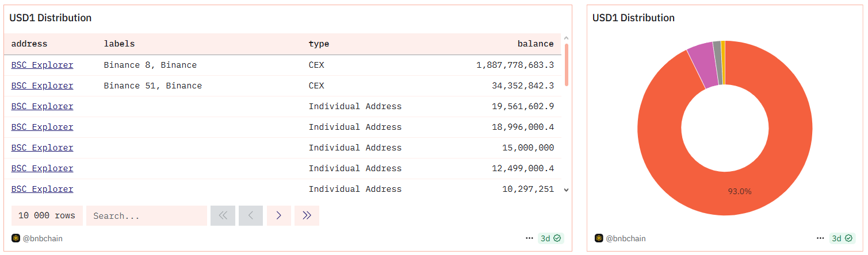
Task: Click the pink donut chart segment
Action: [702, 65]
